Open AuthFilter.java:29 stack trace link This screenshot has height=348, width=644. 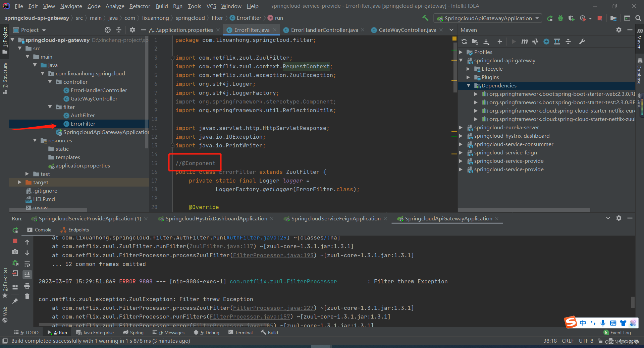(257, 238)
